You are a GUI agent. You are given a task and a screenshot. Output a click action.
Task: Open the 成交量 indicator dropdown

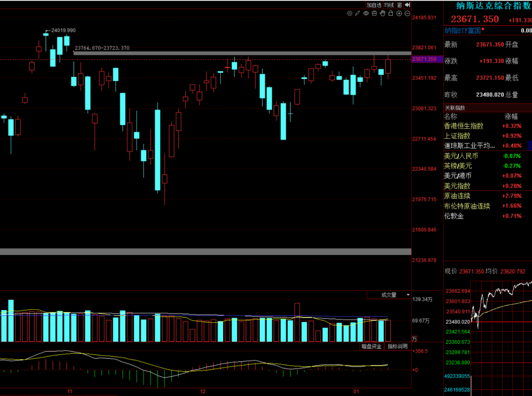point(389,295)
